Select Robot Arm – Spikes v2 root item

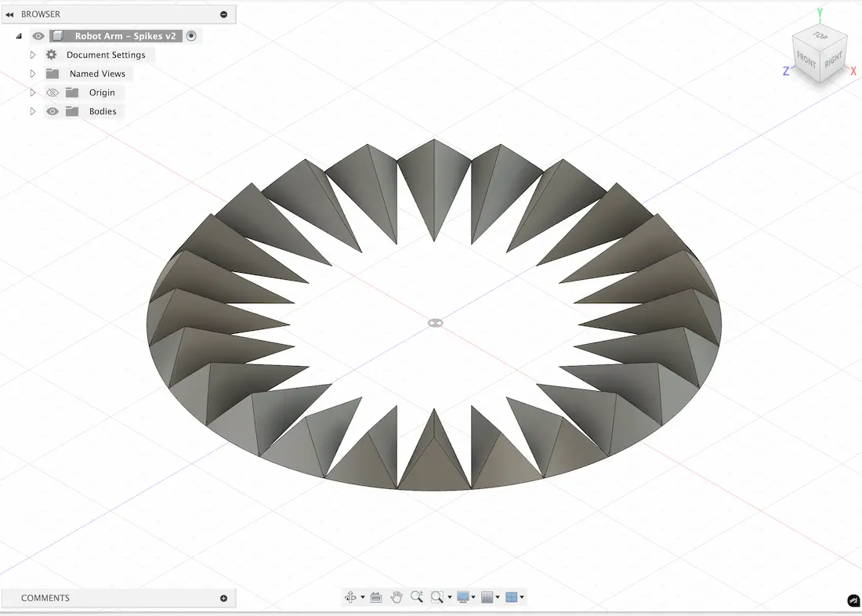click(x=125, y=36)
